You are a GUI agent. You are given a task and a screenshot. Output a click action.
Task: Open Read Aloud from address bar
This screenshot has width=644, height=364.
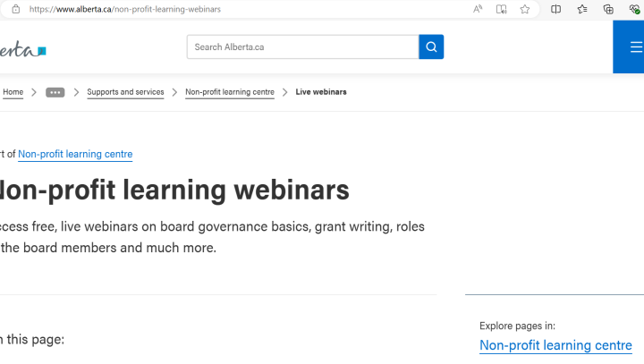pyautogui.click(x=478, y=9)
